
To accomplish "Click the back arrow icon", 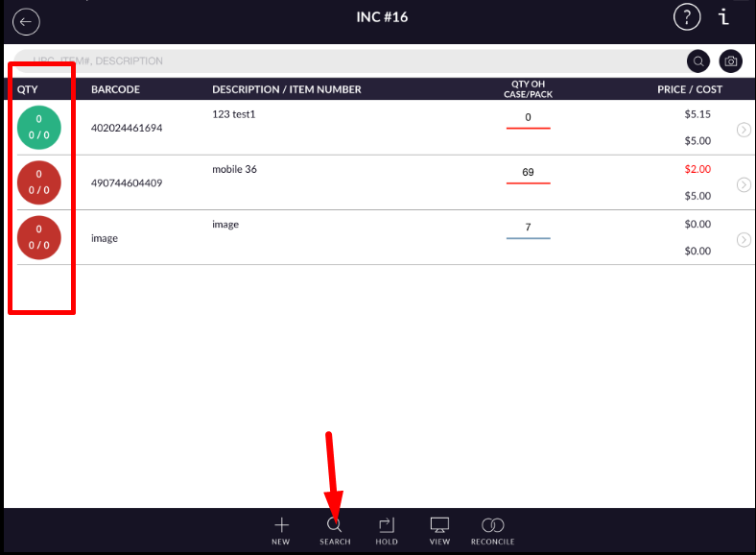I will 26,20.
